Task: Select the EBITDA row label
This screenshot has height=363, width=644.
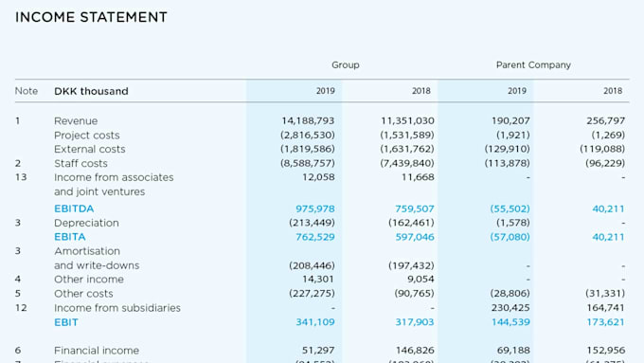Action: pyautogui.click(x=74, y=209)
